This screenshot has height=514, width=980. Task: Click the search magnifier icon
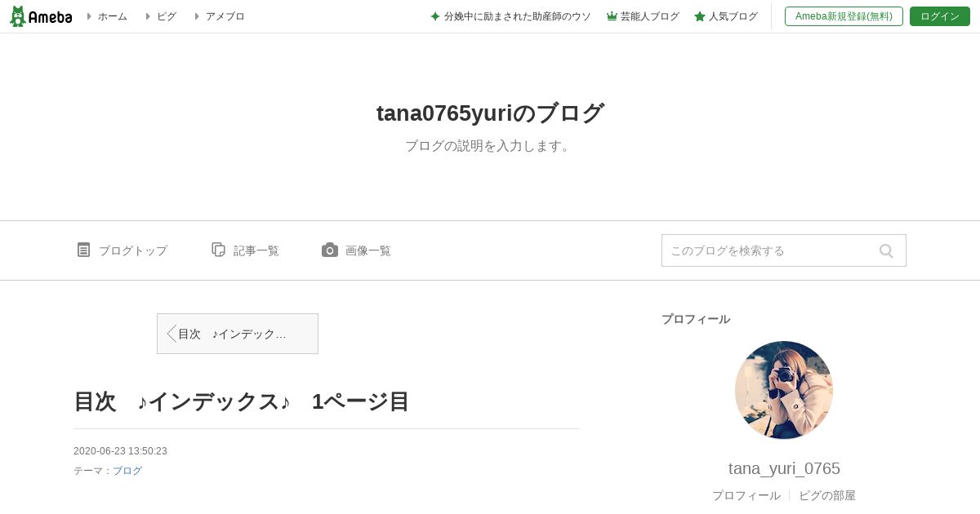click(886, 250)
